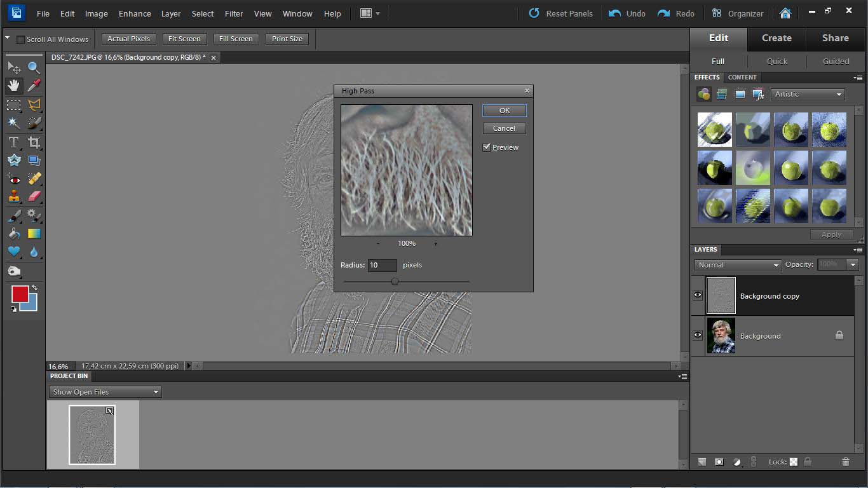The image size is (868, 488).
Task: Open the layer blend mode Normal dropdown
Action: pyautogui.click(x=737, y=265)
